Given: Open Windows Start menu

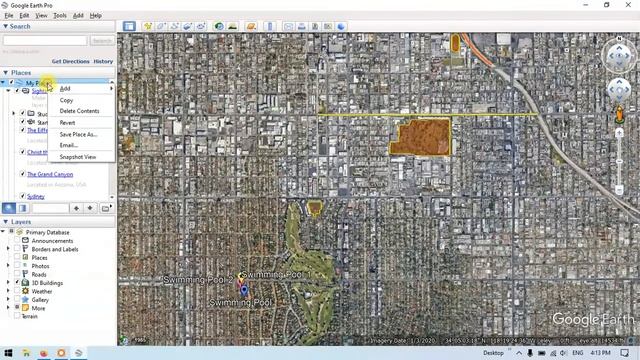Looking at the screenshot, I should [x=8, y=353].
